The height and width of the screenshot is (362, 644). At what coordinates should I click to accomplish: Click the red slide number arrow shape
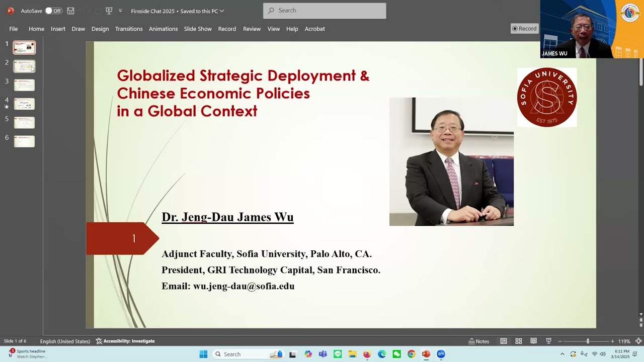click(x=123, y=238)
